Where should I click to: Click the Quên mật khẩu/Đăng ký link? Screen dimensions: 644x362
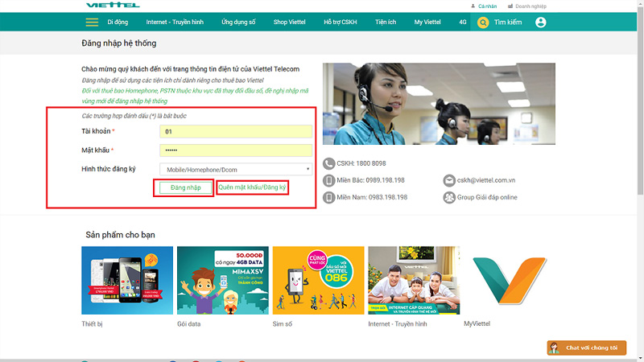pos(253,187)
